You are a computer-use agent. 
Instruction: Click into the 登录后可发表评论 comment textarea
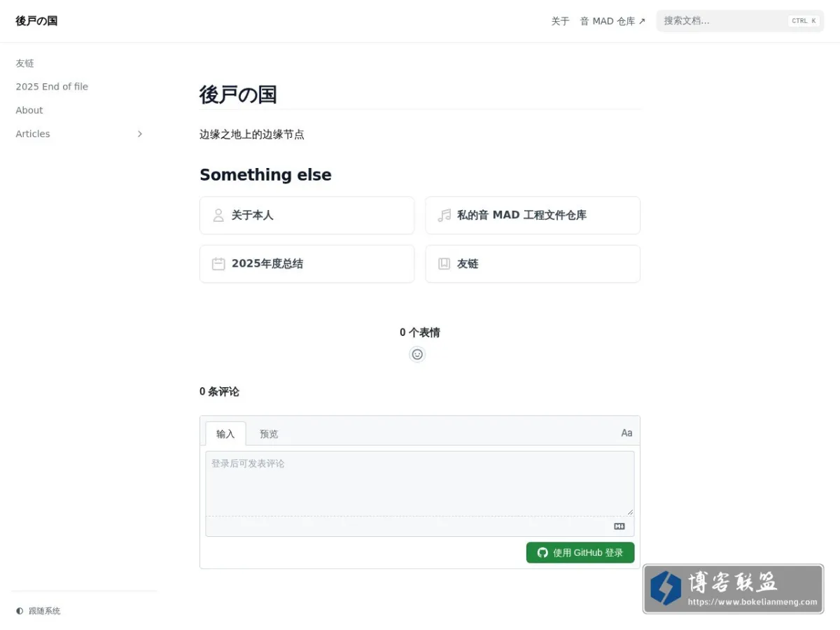pyautogui.click(x=420, y=484)
